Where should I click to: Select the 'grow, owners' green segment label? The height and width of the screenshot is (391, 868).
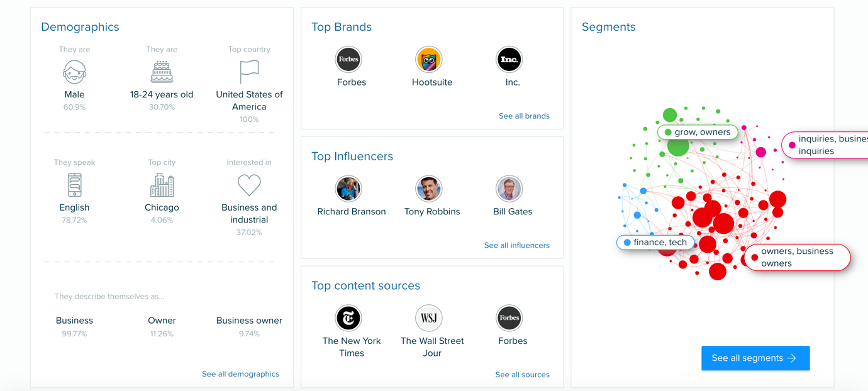pos(698,133)
